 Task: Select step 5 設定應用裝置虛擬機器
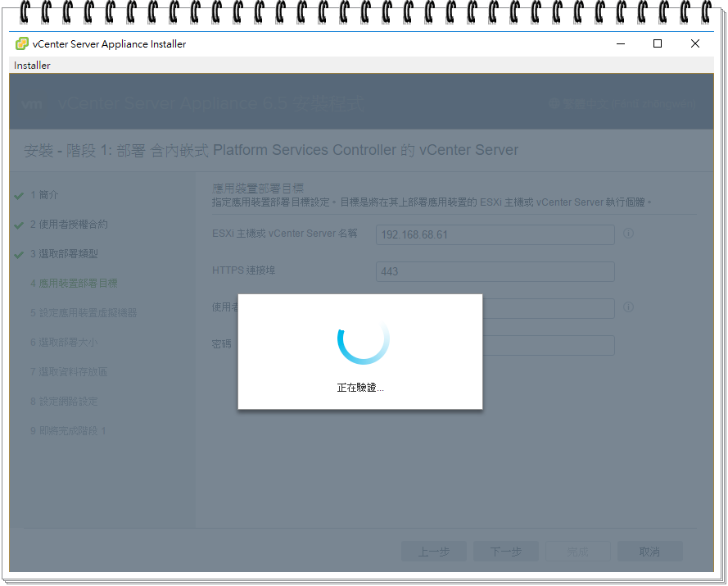pos(84,313)
